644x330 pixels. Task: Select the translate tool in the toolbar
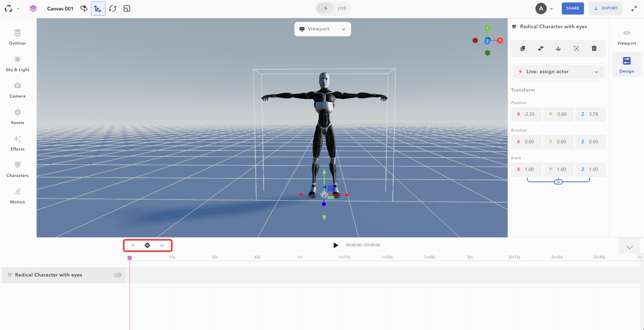point(98,8)
